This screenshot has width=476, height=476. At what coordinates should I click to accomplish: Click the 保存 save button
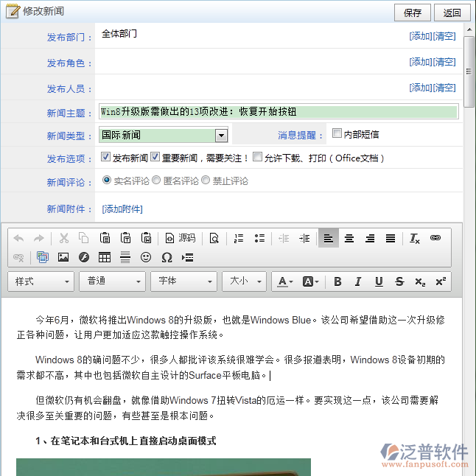point(413,13)
